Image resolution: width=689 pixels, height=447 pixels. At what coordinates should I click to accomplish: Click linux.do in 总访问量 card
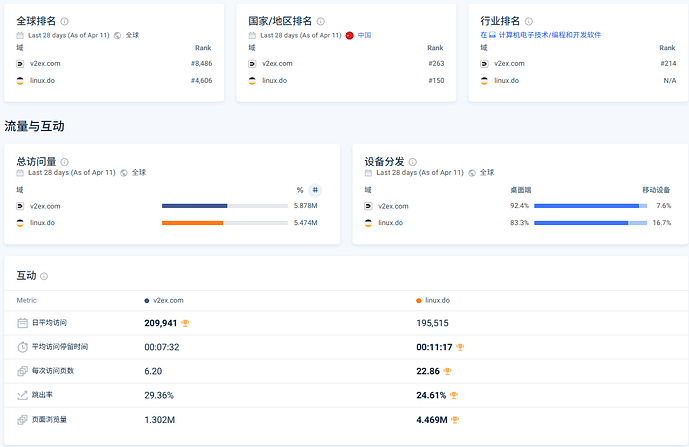tap(43, 223)
